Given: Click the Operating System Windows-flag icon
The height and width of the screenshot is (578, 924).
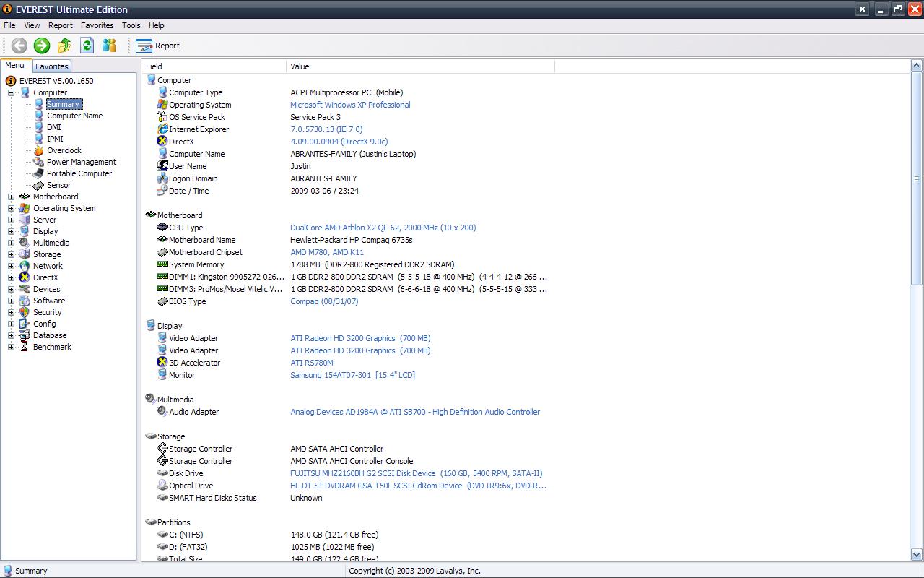Looking at the screenshot, I should (x=25, y=208).
